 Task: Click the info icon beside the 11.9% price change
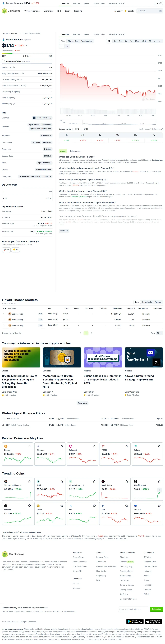click(x=26, y=45)
